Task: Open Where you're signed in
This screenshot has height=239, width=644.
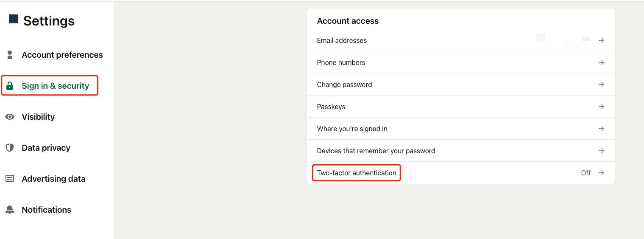Action: (352, 129)
